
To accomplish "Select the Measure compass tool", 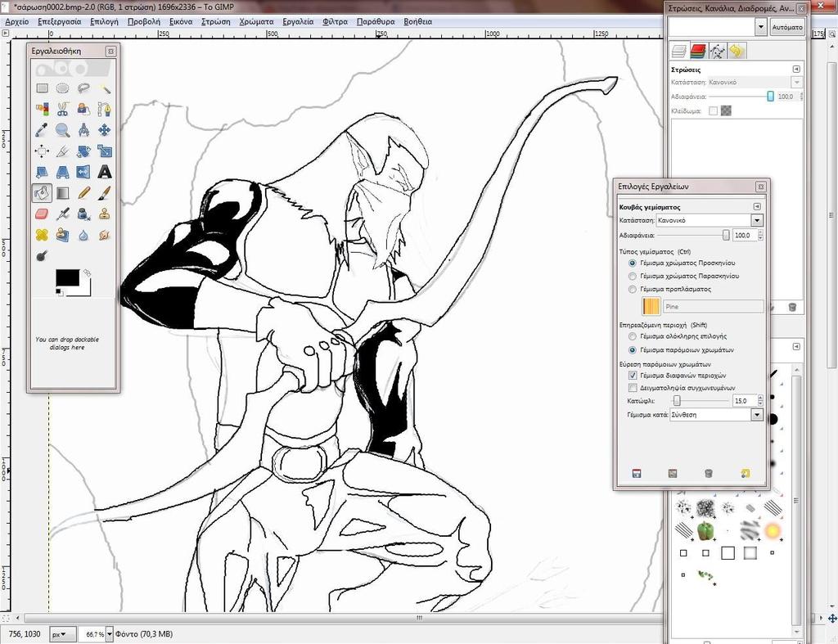I will pyautogui.click(x=83, y=130).
